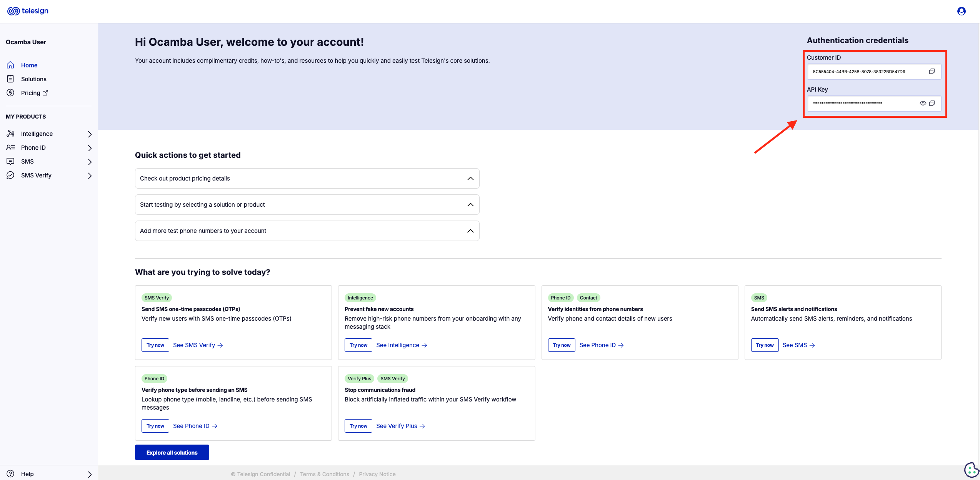Open Help in the sidebar footer
The height and width of the screenshot is (480, 980).
[27, 474]
